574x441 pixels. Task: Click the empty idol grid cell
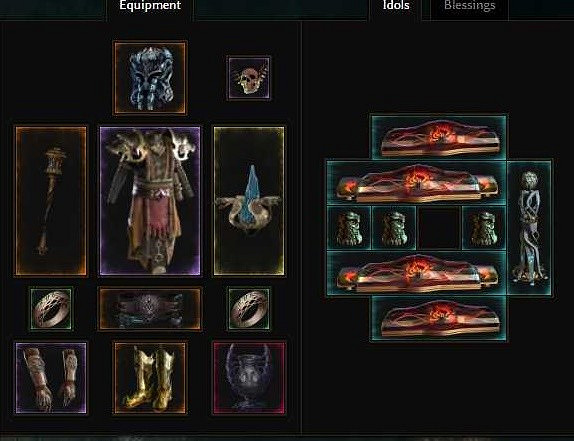pos(439,228)
